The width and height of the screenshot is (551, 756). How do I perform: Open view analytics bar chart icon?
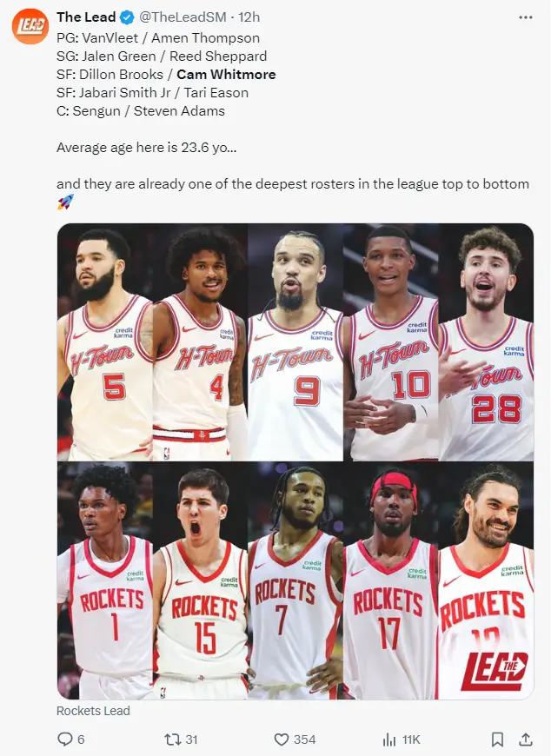click(388, 739)
